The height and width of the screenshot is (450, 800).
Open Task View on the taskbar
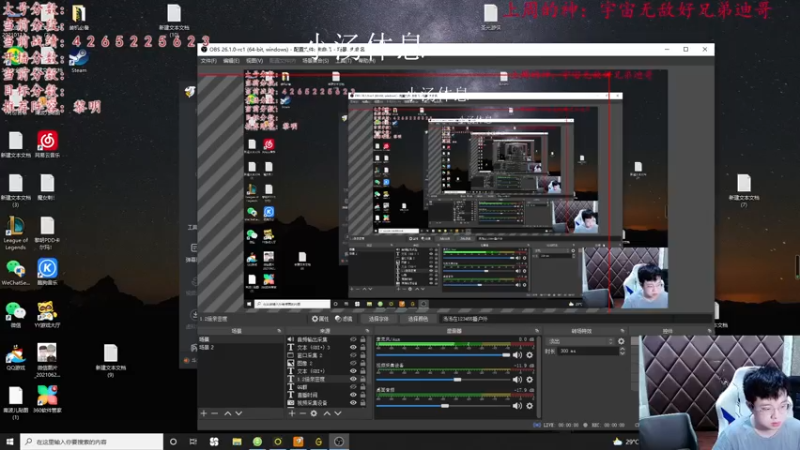[x=193, y=441]
